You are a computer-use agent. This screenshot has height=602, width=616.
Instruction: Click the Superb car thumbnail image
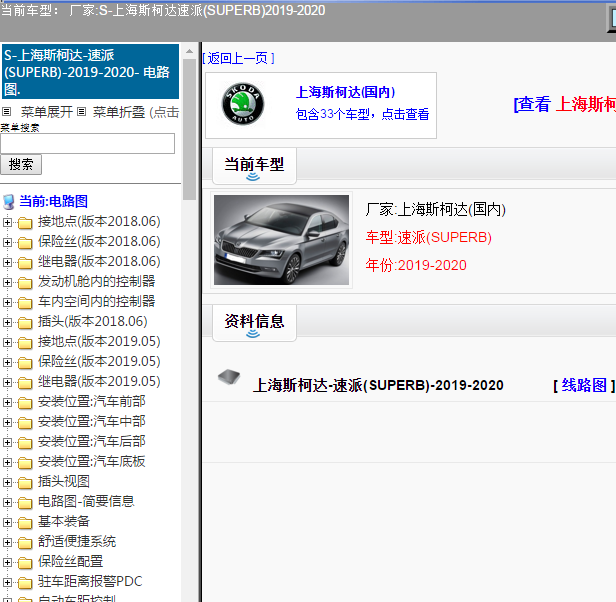click(x=281, y=240)
